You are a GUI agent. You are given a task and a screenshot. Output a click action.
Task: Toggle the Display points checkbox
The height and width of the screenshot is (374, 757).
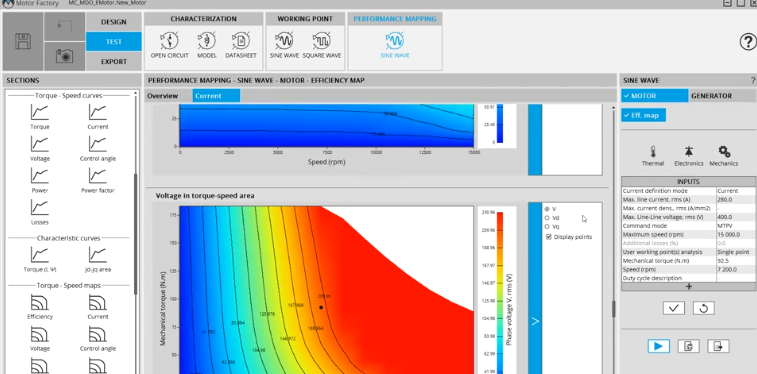549,237
